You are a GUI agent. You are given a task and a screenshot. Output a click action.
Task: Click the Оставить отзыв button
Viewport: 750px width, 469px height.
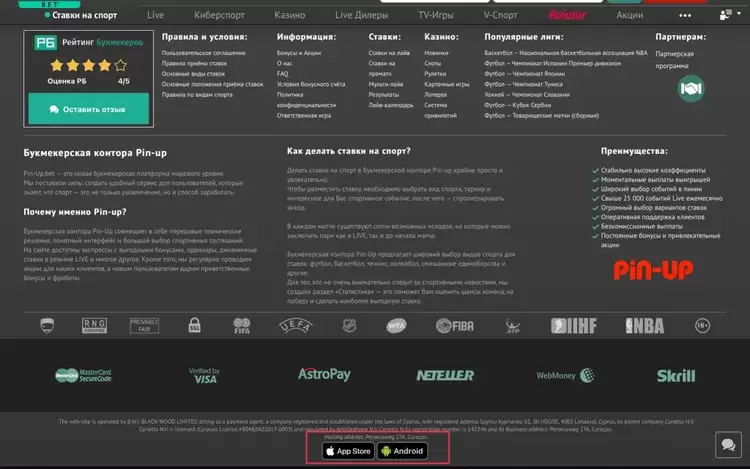coord(89,109)
